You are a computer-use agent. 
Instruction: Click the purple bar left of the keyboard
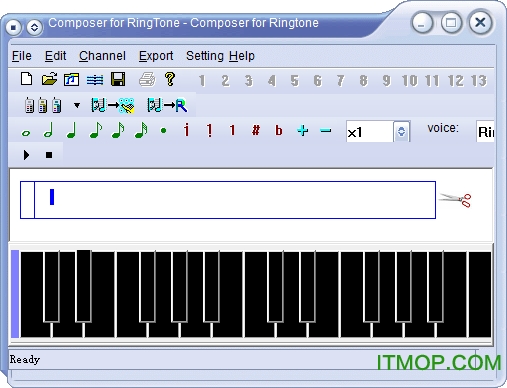[x=15, y=294]
